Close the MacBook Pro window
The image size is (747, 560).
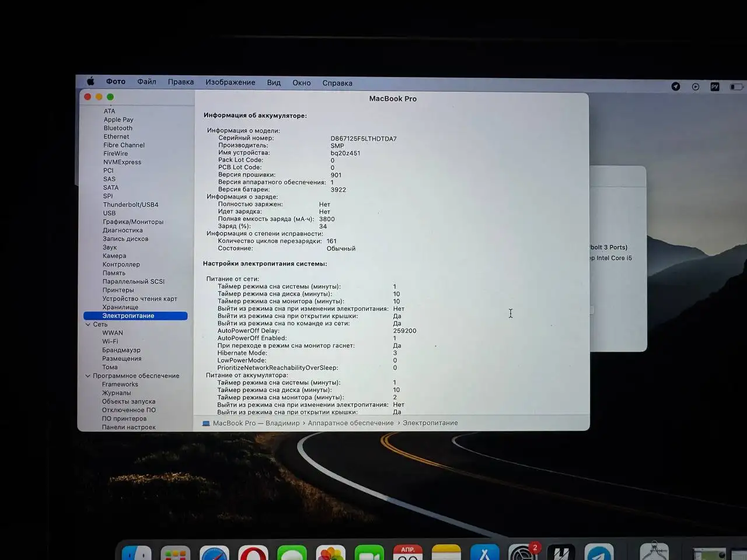(88, 97)
